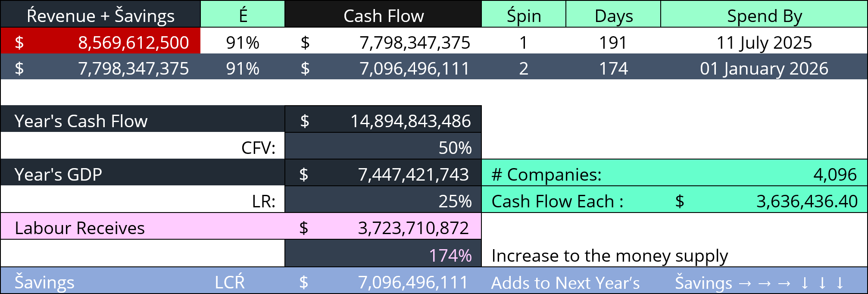This screenshot has width=868, height=294.
Task: Select the "LCŔ" label in the Šavings row
Action: (230, 282)
